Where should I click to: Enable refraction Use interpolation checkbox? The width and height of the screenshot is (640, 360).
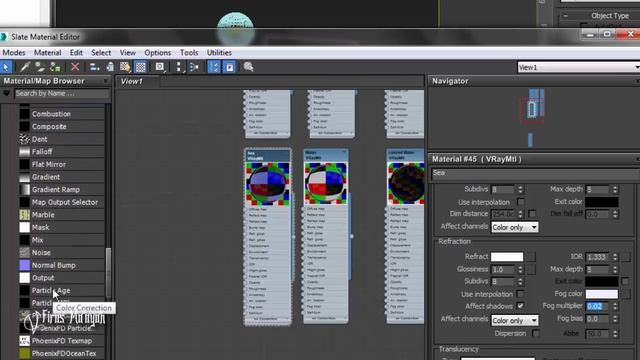(x=520, y=294)
